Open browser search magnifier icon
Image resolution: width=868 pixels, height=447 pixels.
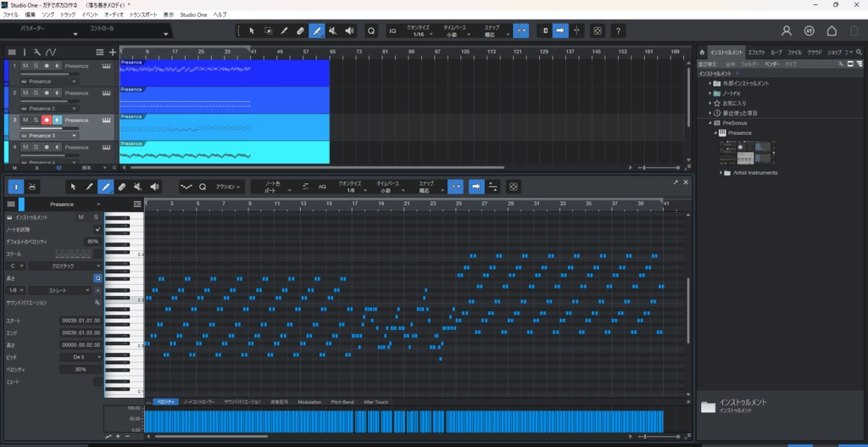coord(860,52)
